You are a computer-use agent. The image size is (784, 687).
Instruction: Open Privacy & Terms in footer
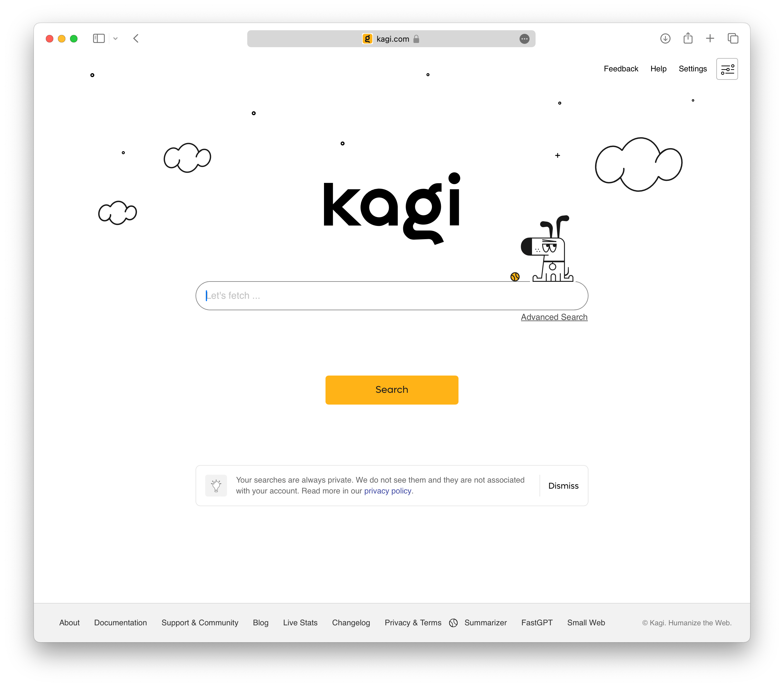(x=413, y=623)
